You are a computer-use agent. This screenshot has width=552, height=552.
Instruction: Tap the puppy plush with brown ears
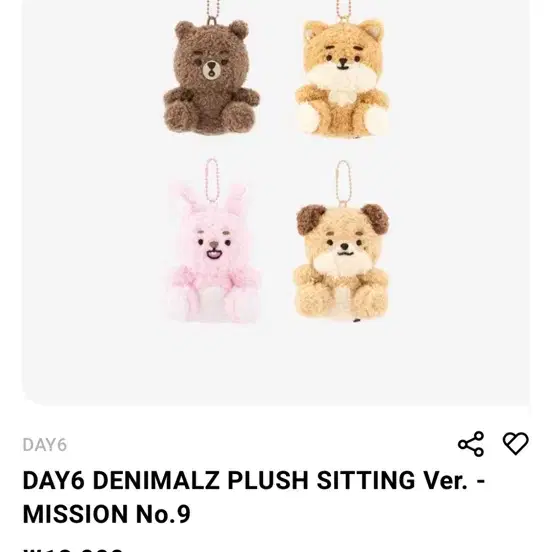pos(342,262)
